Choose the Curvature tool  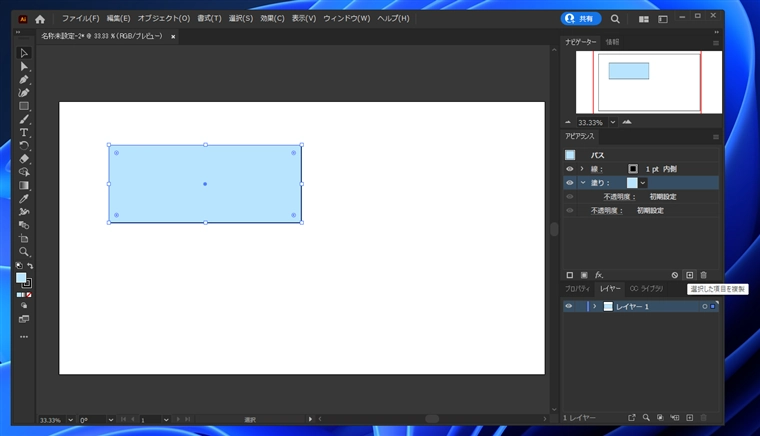[x=24, y=93]
